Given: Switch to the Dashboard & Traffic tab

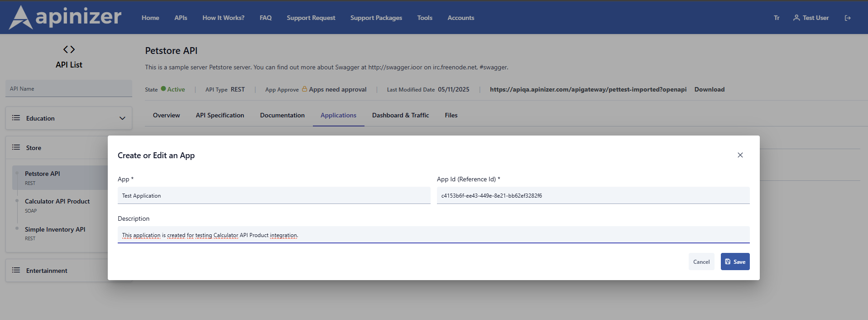Looking at the screenshot, I should 400,115.
